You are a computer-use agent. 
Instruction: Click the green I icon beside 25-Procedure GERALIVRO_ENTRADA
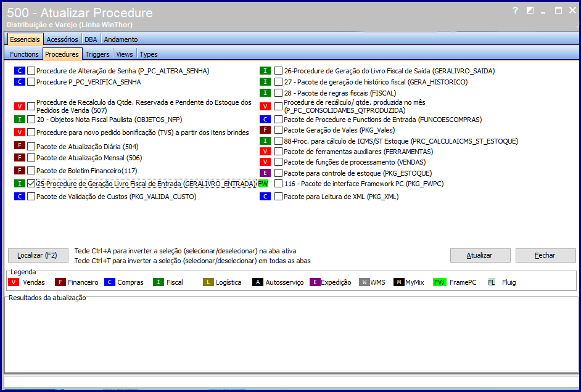[x=20, y=183]
